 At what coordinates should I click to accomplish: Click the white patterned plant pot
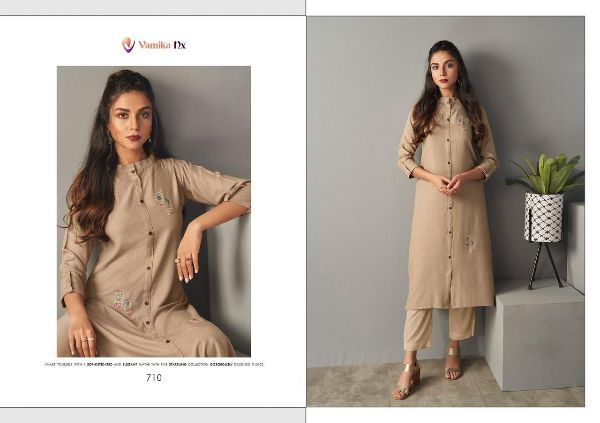[x=544, y=217]
